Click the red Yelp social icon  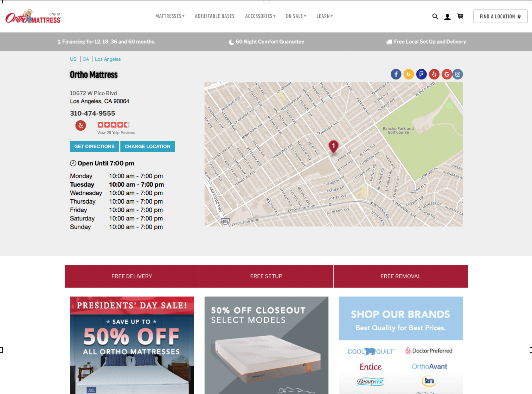click(434, 74)
